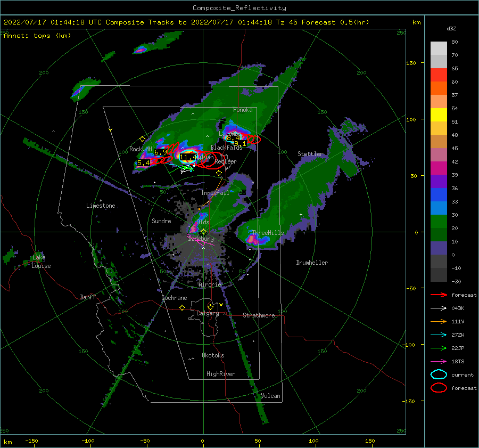Click the Drumheller city label
Image resolution: width=479 pixels, height=448 pixels.
pyautogui.click(x=312, y=263)
